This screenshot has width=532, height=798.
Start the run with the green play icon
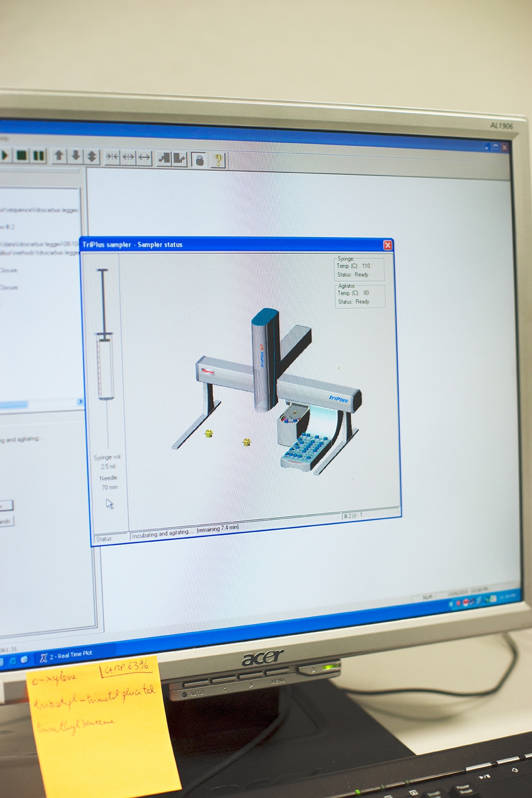coord(5,156)
